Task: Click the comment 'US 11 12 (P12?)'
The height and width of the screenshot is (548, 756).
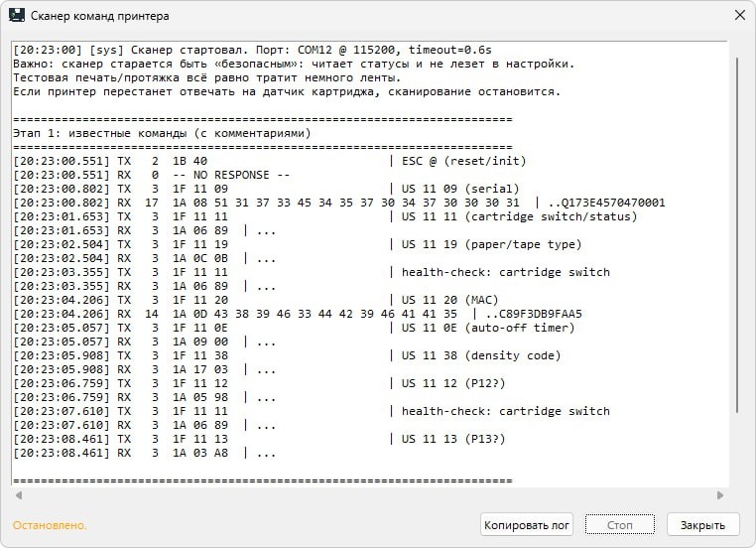Action: 453,383
